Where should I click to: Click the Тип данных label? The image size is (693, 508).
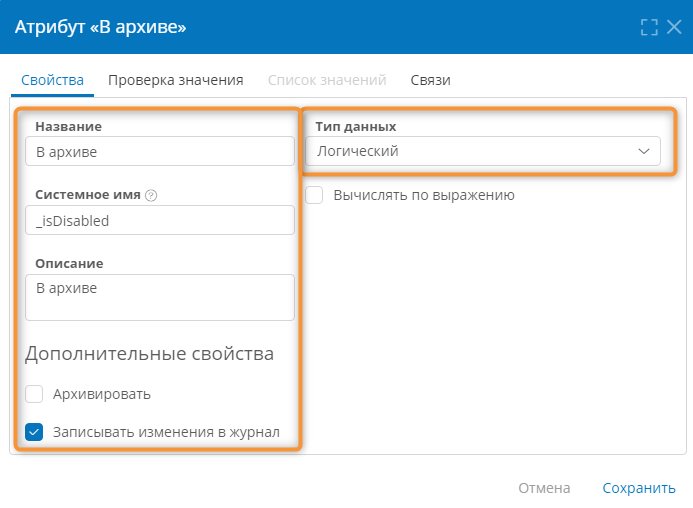tap(356, 127)
